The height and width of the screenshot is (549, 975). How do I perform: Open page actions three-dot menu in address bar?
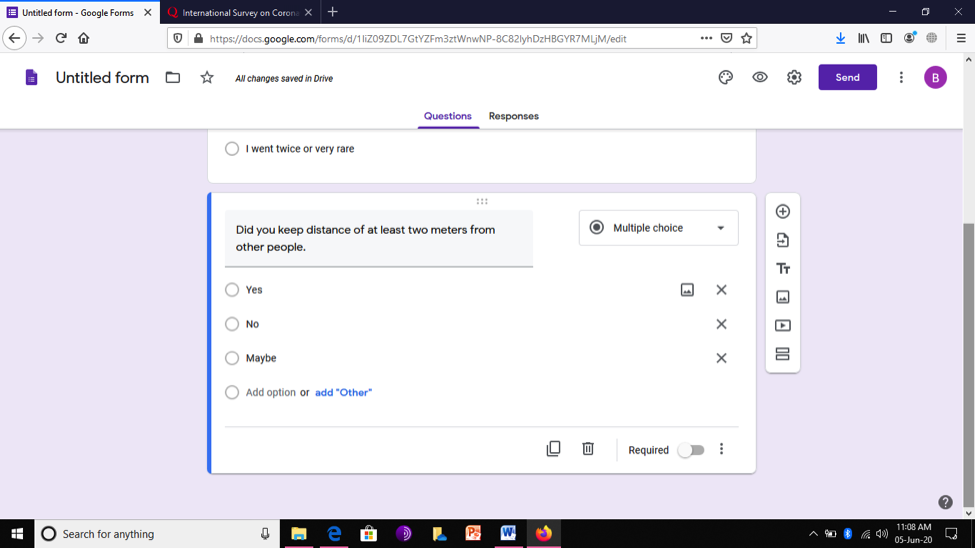point(706,39)
